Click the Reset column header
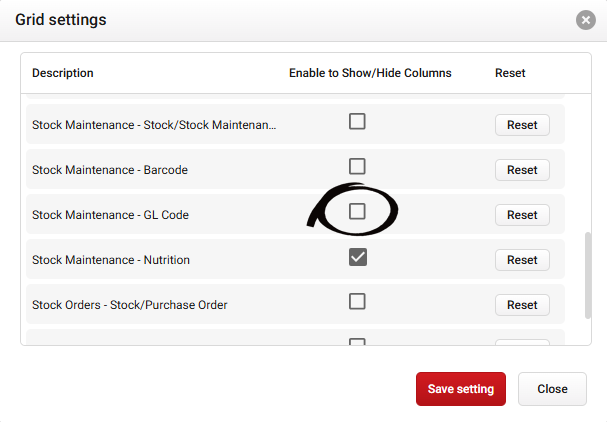Image resolution: width=607 pixels, height=422 pixels. pyautogui.click(x=510, y=73)
